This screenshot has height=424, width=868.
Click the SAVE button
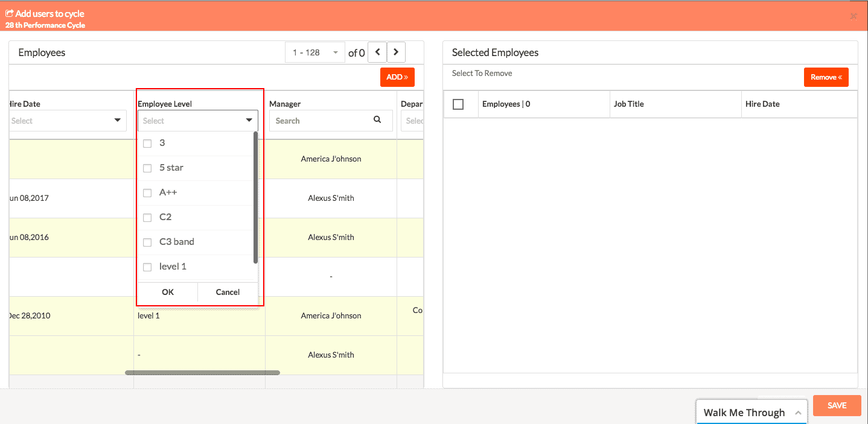tap(837, 405)
